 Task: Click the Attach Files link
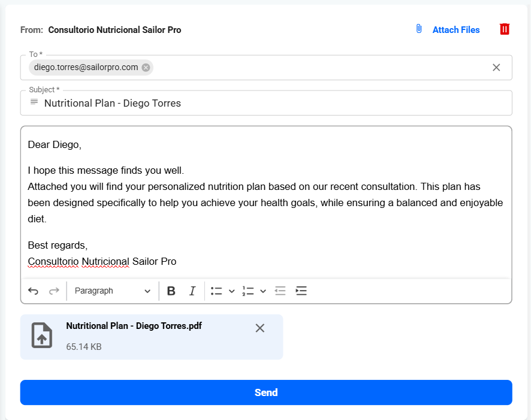(455, 30)
